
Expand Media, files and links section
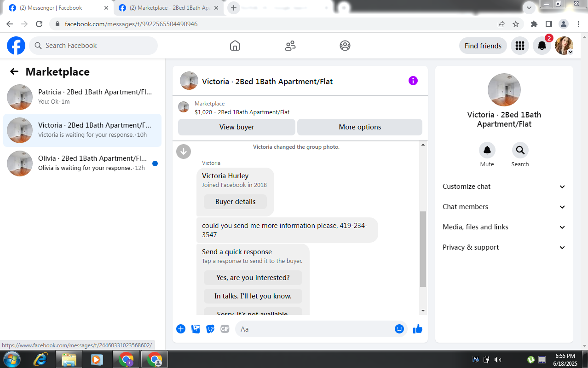(504, 227)
